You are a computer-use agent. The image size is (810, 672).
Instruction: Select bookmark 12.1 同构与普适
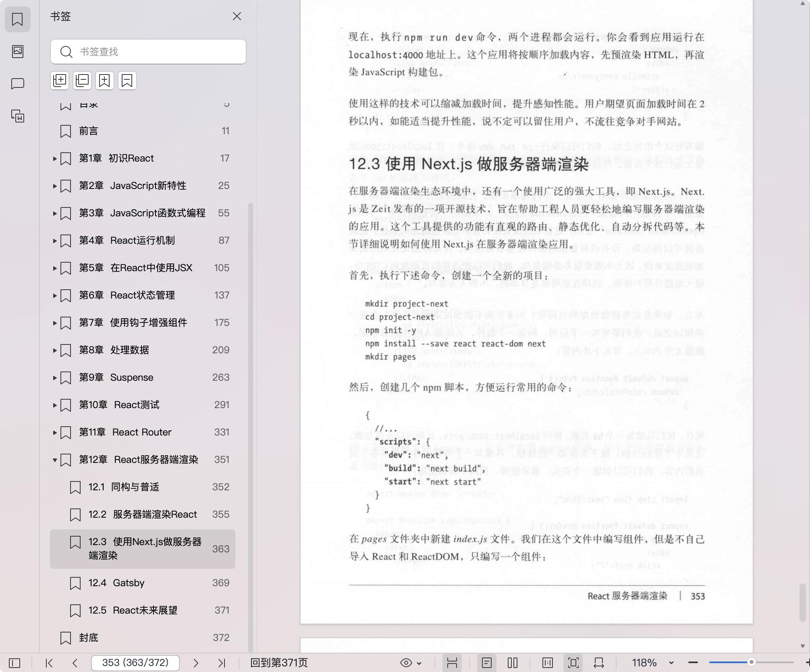pyautogui.click(x=143, y=487)
